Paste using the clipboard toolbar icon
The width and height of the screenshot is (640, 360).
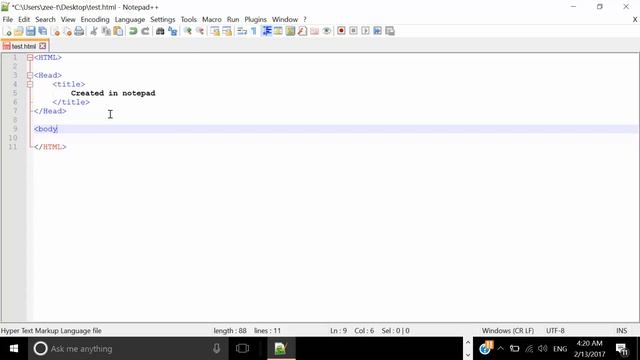pos(118,31)
